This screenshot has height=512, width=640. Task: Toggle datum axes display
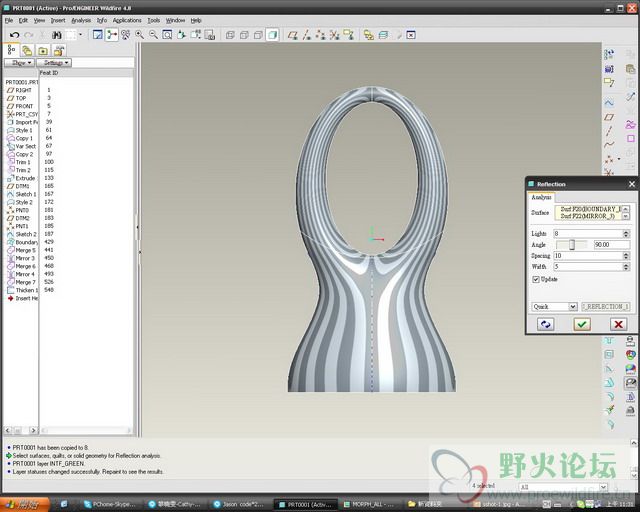click(307, 35)
